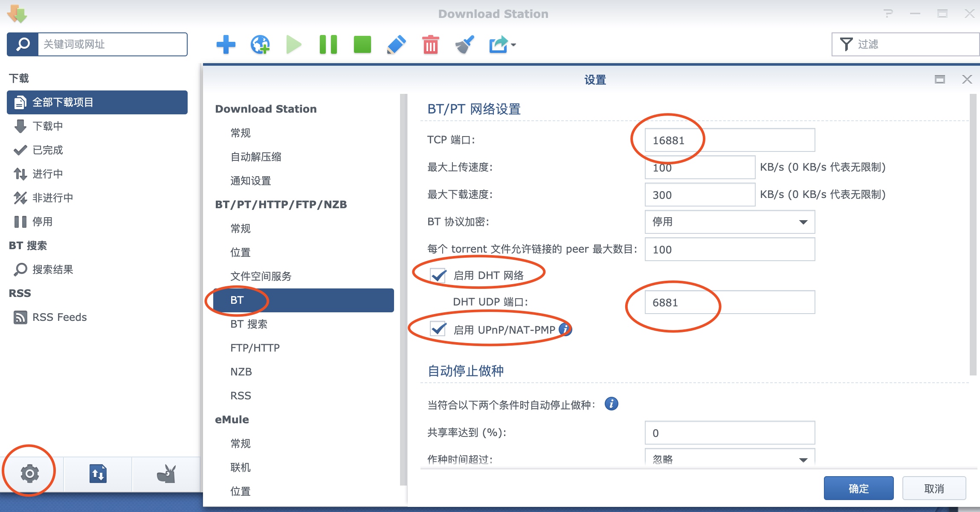980x512 pixels.
Task: Focus keyword or URL search field
Action: pyautogui.click(x=113, y=44)
